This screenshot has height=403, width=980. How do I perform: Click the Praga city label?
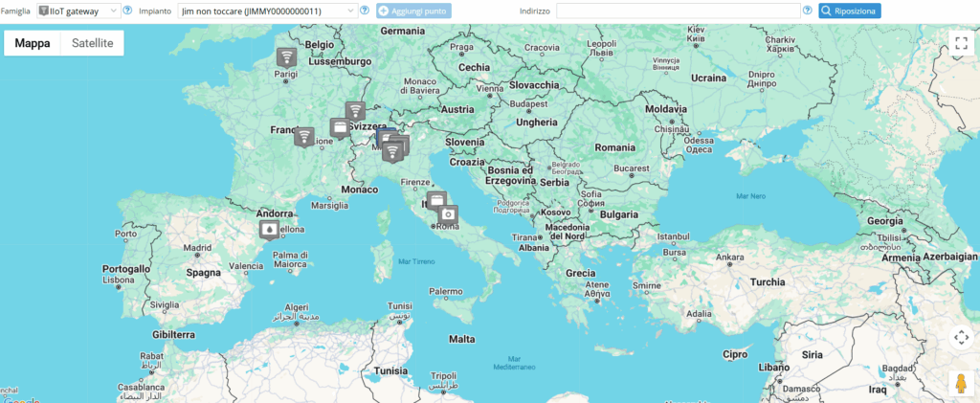[x=462, y=47]
